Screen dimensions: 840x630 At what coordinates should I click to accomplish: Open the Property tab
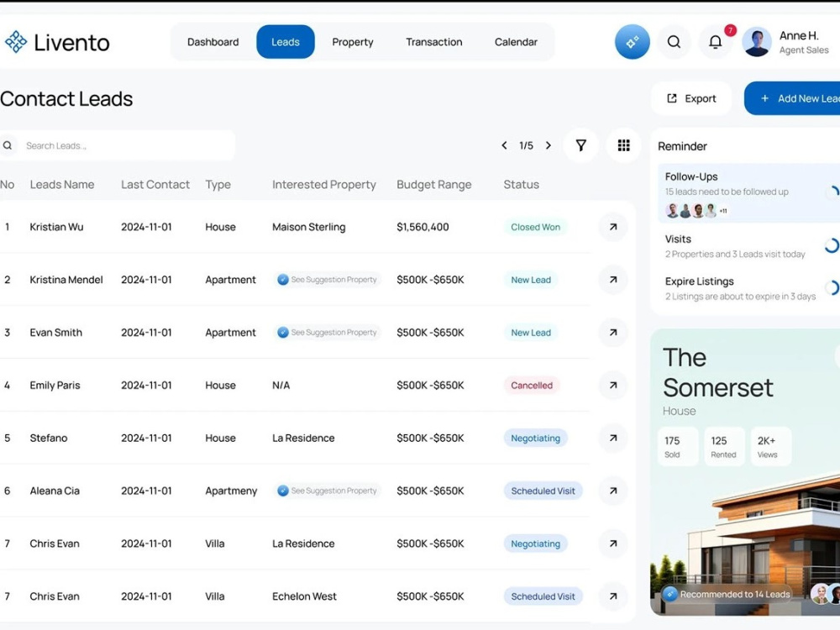click(353, 42)
